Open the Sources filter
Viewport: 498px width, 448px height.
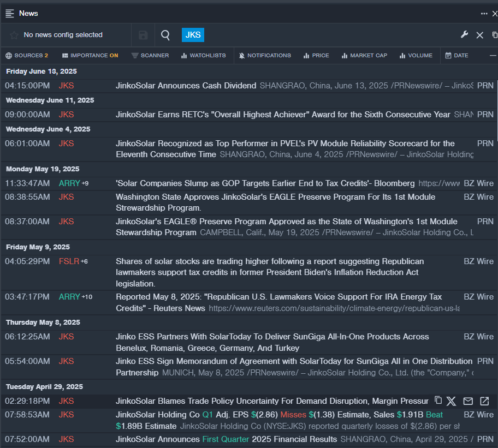(27, 56)
